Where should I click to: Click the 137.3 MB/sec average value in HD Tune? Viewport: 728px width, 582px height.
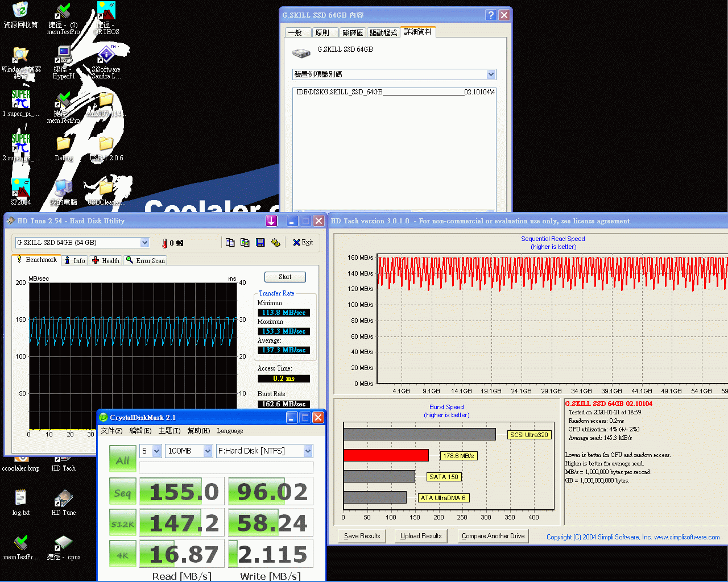pyautogui.click(x=284, y=350)
